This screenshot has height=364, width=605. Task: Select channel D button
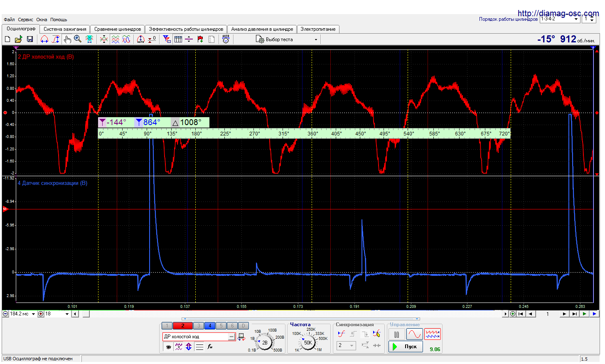[x=243, y=326]
